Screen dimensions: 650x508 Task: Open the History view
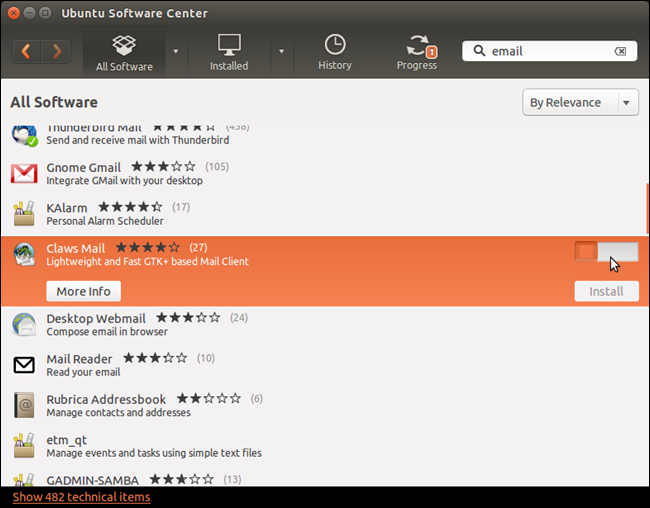(335, 52)
